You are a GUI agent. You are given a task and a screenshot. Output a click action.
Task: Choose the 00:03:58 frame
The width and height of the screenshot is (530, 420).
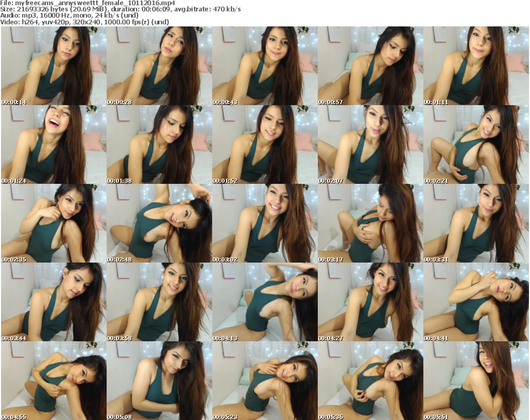pos(159,302)
